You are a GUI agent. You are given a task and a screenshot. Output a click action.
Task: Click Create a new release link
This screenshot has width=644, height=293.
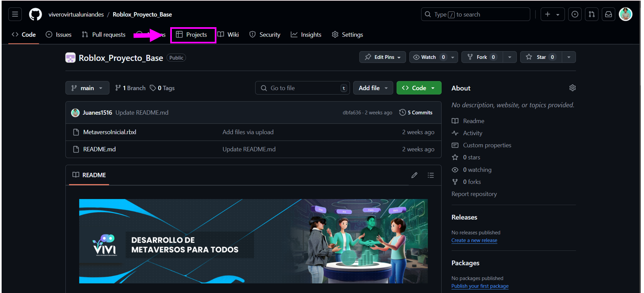pyautogui.click(x=474, y=240)
